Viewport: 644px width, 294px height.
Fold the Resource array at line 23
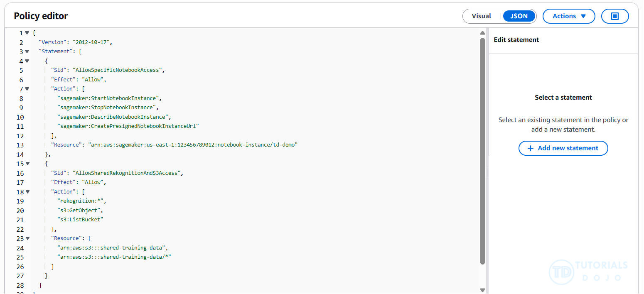(27, 238)
